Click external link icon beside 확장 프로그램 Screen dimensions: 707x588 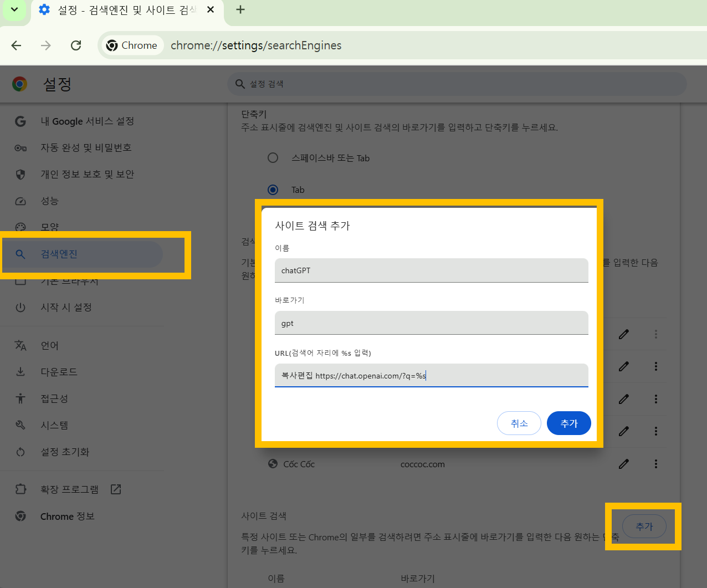pyautogui.click(x=116, y=489)
